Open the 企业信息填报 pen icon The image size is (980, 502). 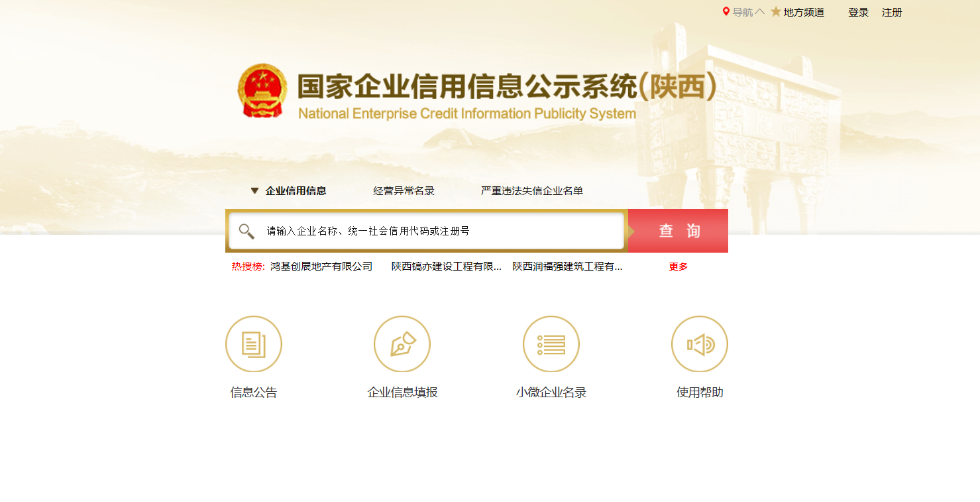click(402, 344)
